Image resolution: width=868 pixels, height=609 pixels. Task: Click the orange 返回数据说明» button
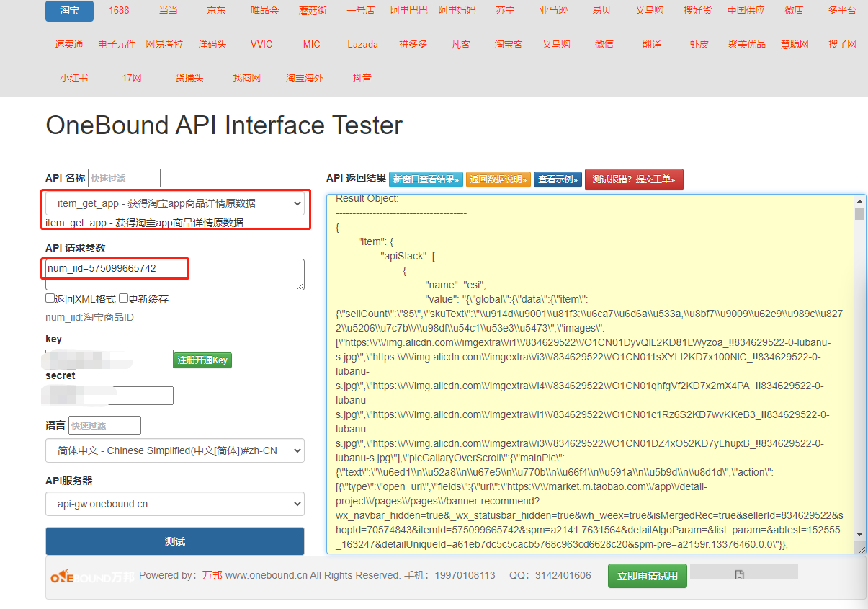point(498,179)
